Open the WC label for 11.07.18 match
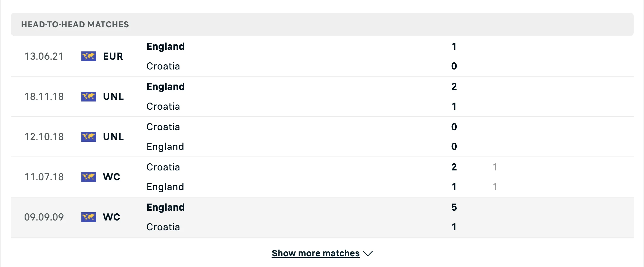 click(x=111, y=177)
